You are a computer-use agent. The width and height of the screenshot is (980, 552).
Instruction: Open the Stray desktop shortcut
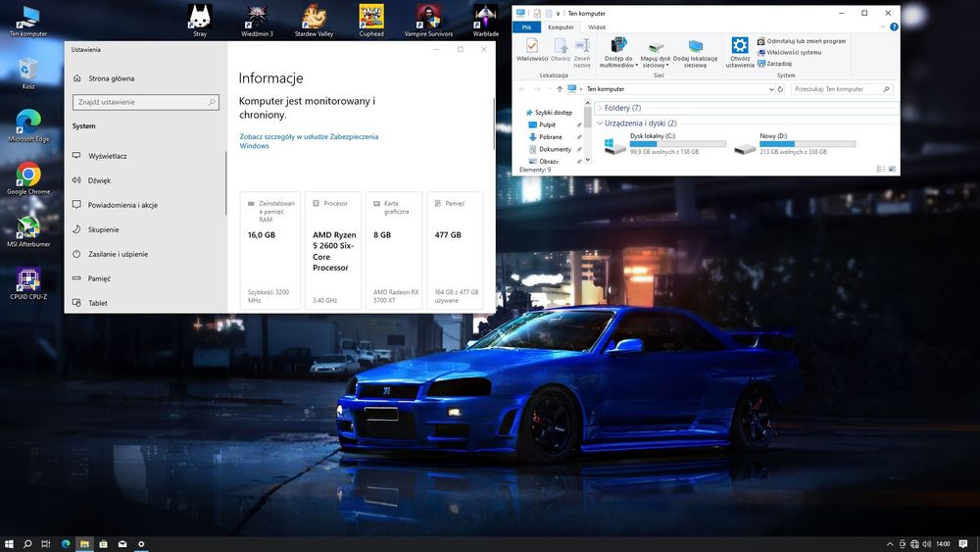click(200, 21)
